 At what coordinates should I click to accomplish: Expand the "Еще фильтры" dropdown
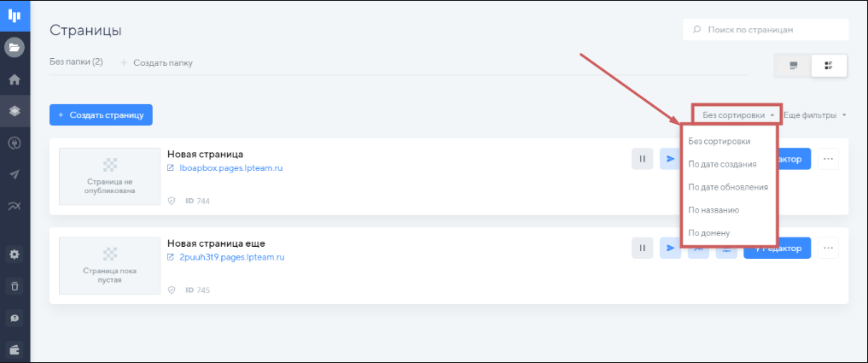click(x=817, y=114)
